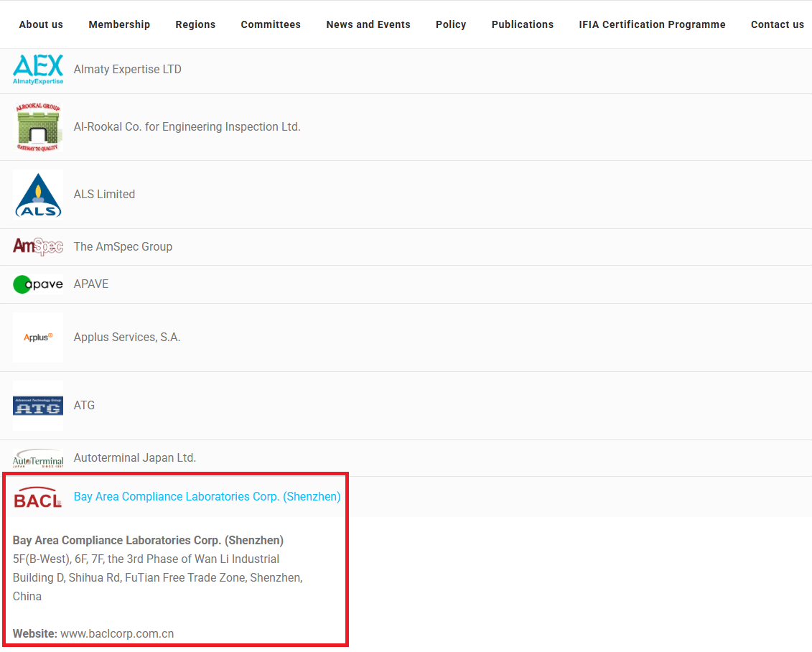
Task: Click The AmSpec Group name
Action: (x=123, y=247)
